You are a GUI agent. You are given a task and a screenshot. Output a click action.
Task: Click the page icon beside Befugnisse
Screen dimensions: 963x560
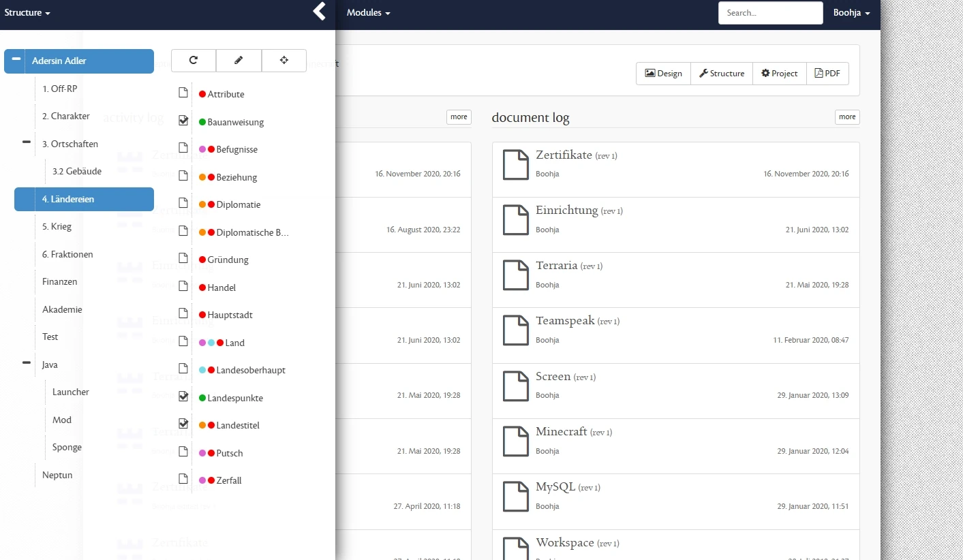tap(183, 148)
